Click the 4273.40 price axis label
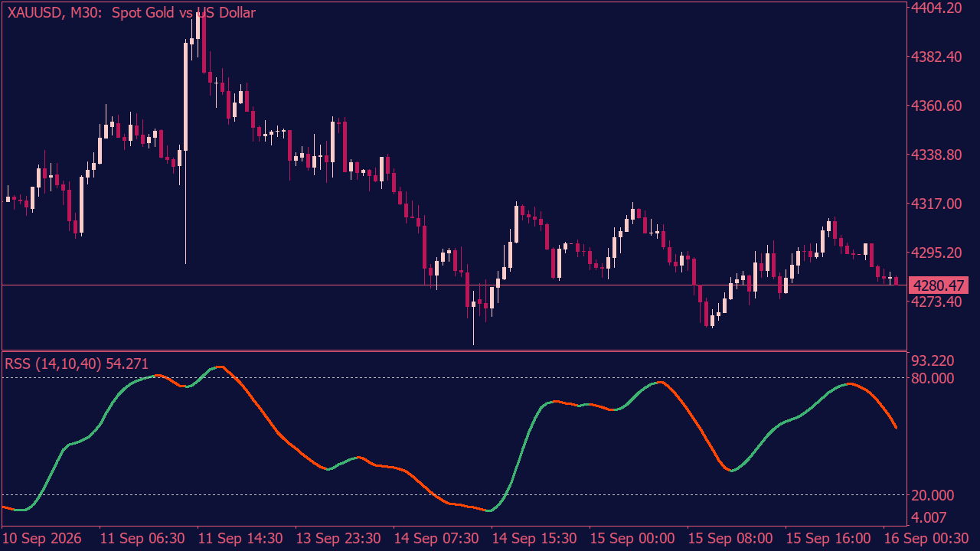980x551 pixels. pos(936,302)
